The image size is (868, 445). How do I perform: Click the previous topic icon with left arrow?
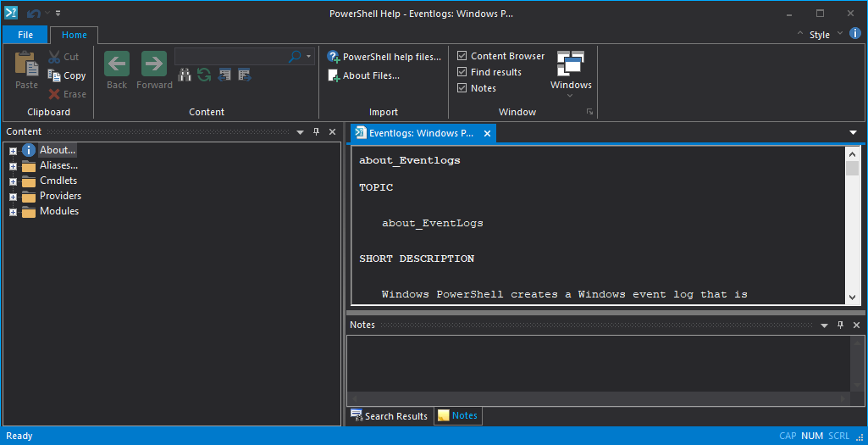[x=224, y=75]
